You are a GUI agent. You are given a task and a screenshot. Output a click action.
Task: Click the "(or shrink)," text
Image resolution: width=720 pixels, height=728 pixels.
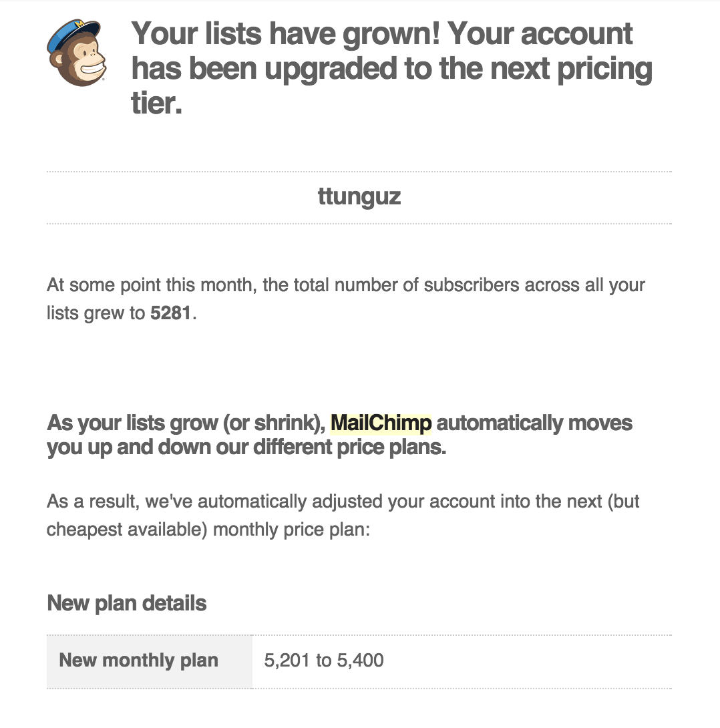(274, 423)
